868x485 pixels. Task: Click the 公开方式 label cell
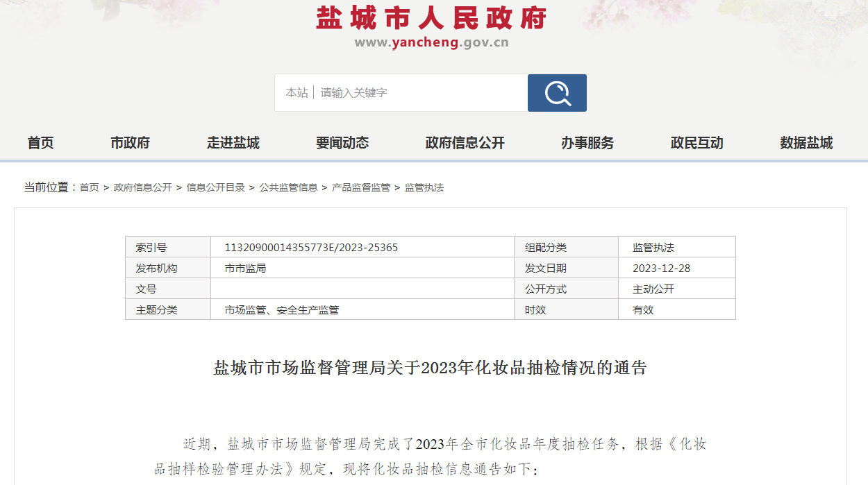567,289
